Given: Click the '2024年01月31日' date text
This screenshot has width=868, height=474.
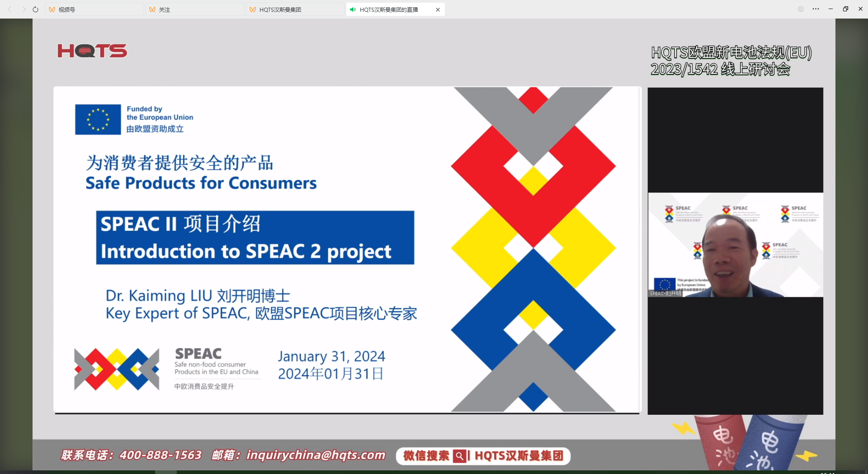Looking at the screenshot, I should pyautogui.click(x=331, y=374).
